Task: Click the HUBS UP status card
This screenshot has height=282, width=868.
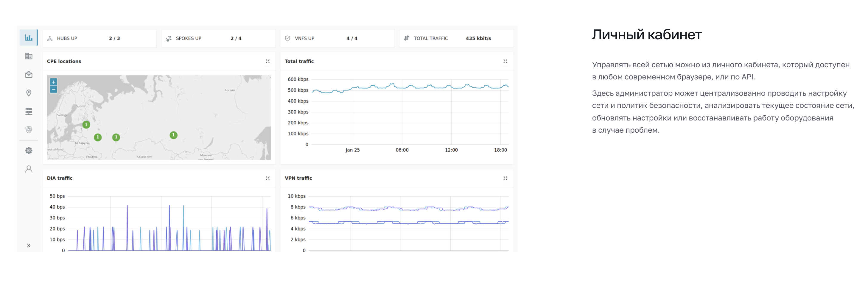Action: tap(99, 38)
